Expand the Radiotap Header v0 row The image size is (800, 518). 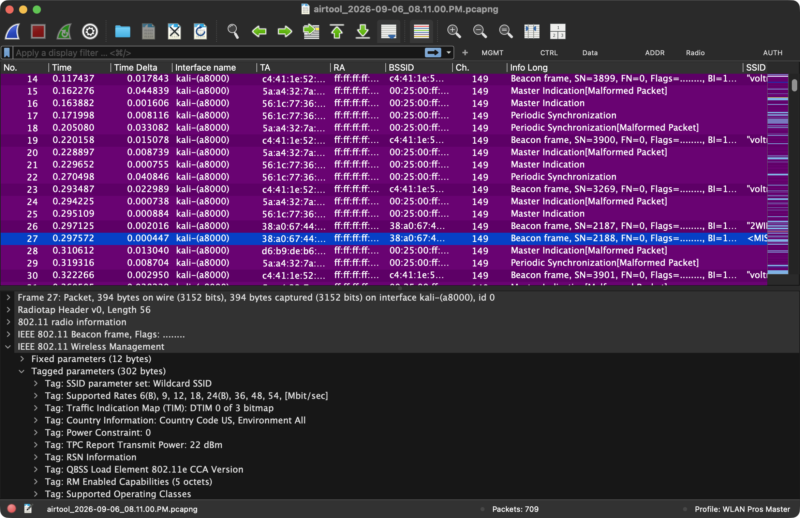[8, 309]
